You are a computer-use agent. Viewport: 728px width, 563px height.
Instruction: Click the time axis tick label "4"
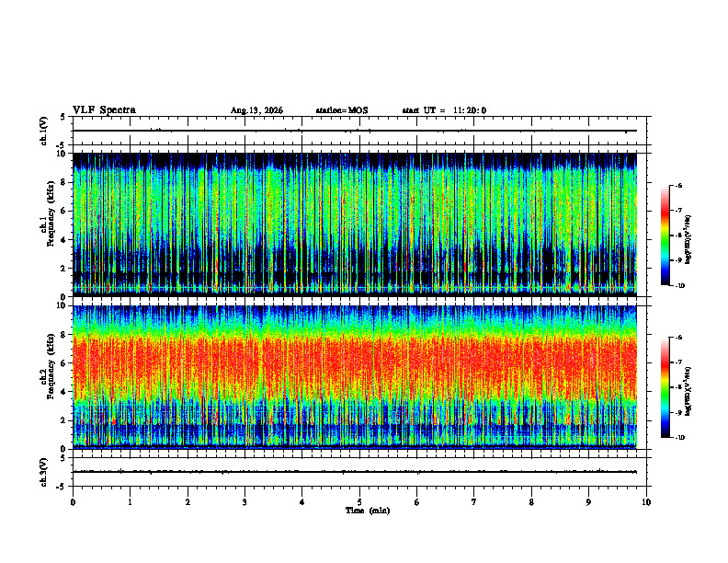coord(302,502)
